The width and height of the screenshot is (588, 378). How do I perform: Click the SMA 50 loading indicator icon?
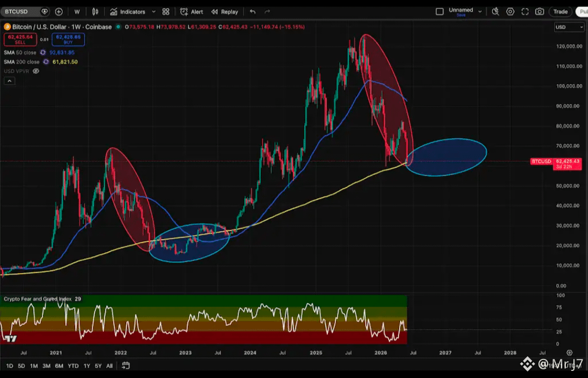pyautogui.click(x=43, y=52)
